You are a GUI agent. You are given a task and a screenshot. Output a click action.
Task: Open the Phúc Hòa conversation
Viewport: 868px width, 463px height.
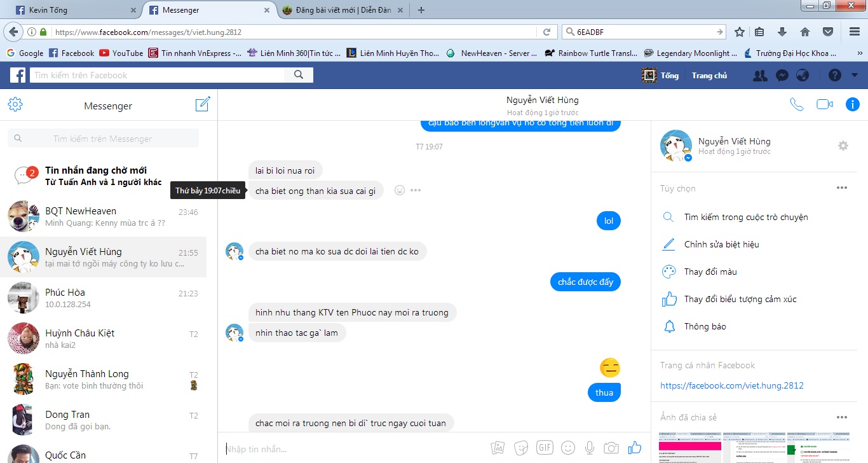tap(103, 298)
